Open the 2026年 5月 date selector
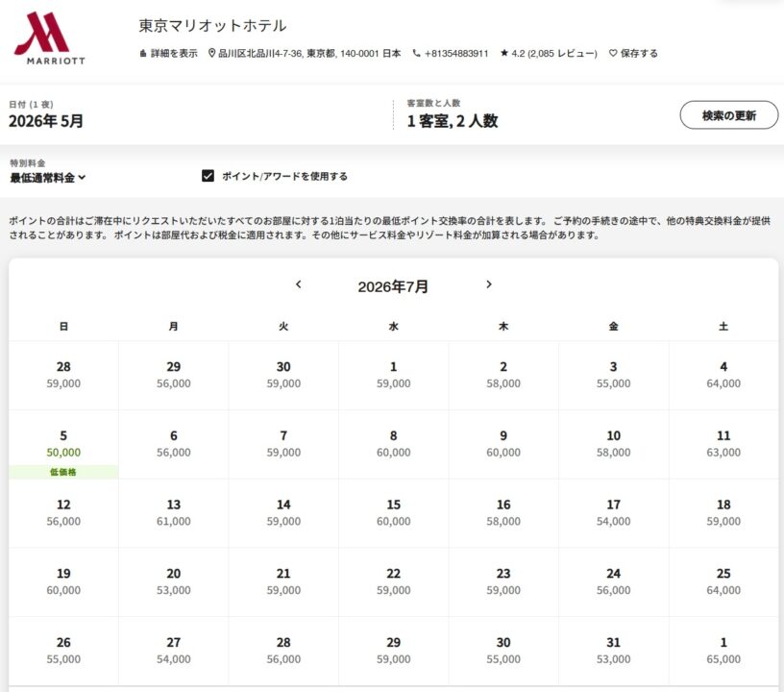The image size is (784, 692). coord(46,121)
